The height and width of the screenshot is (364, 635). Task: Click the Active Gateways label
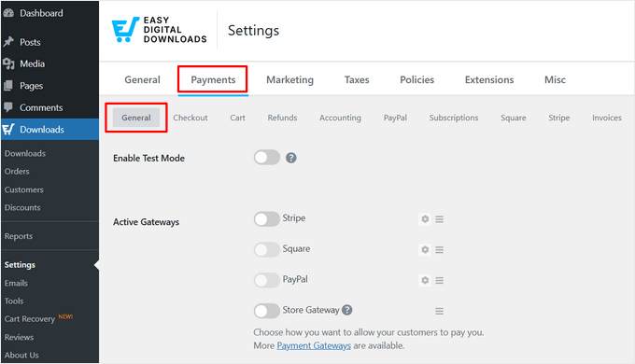[x=147, y=222]
